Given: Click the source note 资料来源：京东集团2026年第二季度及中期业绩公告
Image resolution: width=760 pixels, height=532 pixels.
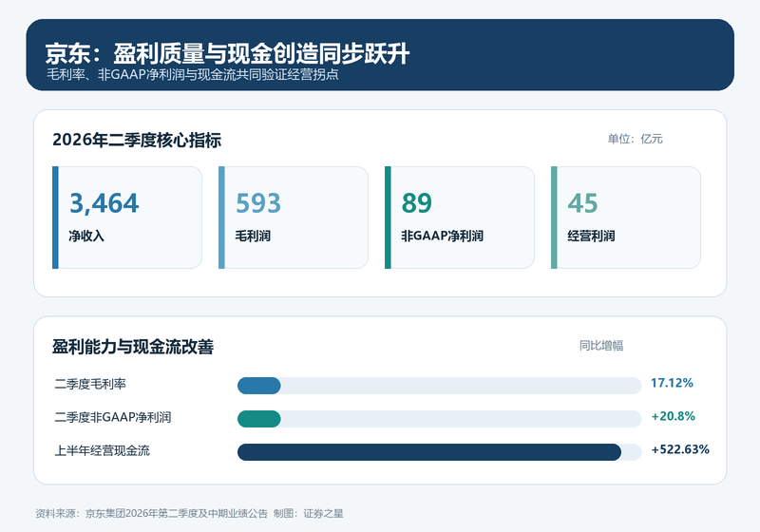Looking at the screenshot, I should 151,514.
